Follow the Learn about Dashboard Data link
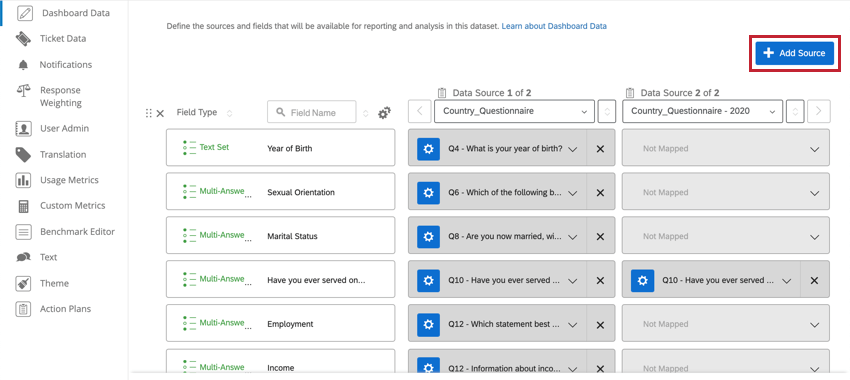The height and width of the screenshot is (380, 850). [554, 25]
